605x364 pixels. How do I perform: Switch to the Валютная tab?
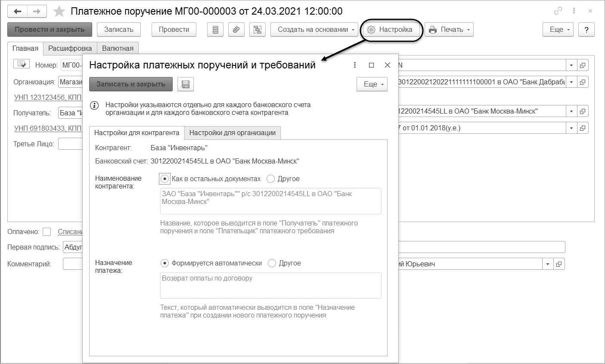pyautogui.click(x=118, y=48)
